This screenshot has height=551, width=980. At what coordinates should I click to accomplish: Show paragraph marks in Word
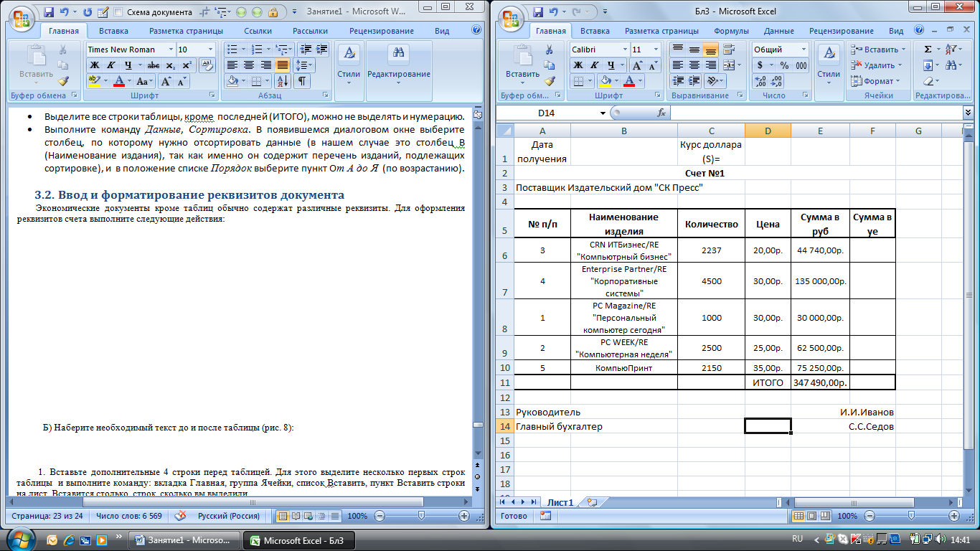coord(302,81)
